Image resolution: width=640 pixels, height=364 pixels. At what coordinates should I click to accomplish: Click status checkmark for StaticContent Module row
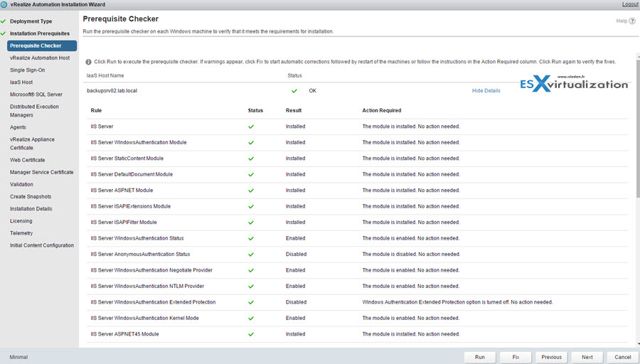click(251, 159)
